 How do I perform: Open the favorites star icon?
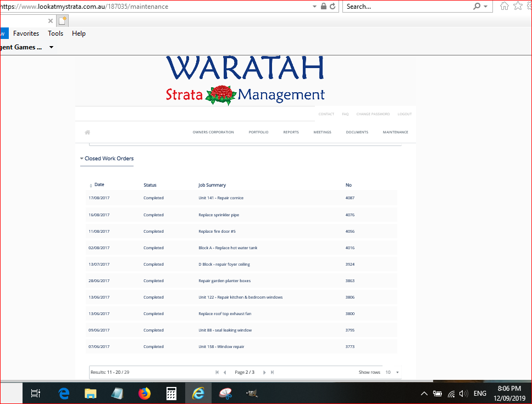pos(518,6)
